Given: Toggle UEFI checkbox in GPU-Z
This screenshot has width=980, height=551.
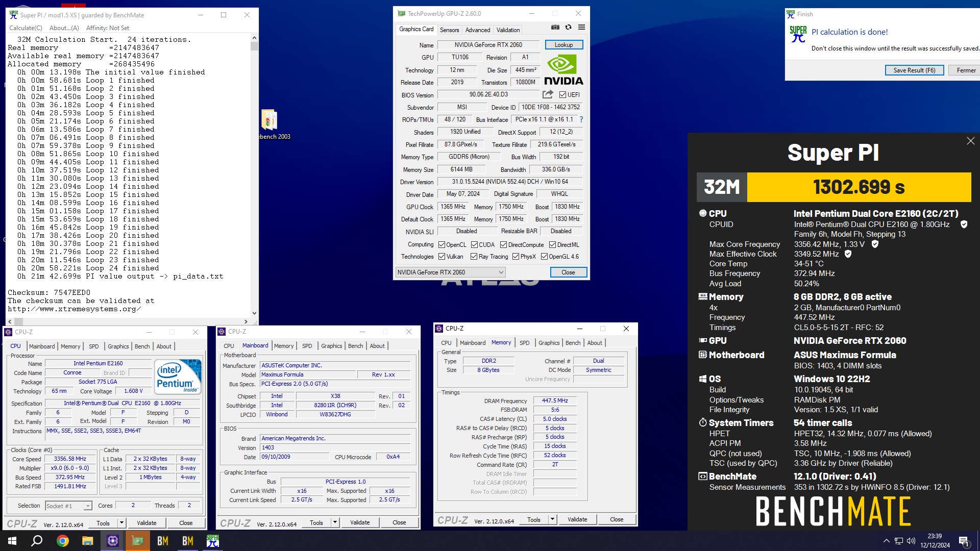Looking at the screenshot, I should point(562,95).
